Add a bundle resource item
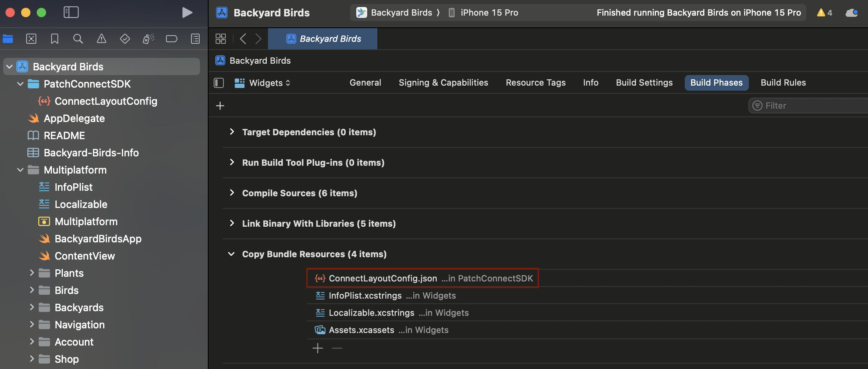 click(x=318, y=348)
